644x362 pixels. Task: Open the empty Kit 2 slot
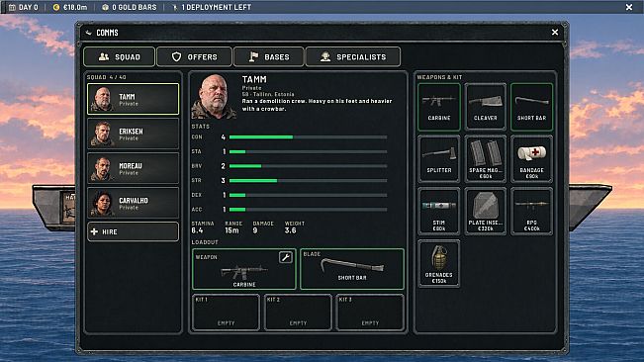(298, 313)
